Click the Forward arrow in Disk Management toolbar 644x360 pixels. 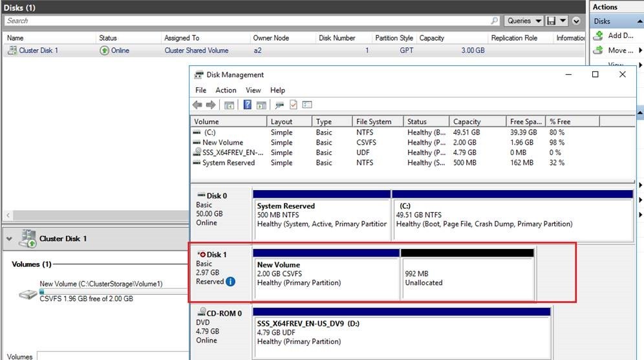pyautogui.click(x=210, y=105)
